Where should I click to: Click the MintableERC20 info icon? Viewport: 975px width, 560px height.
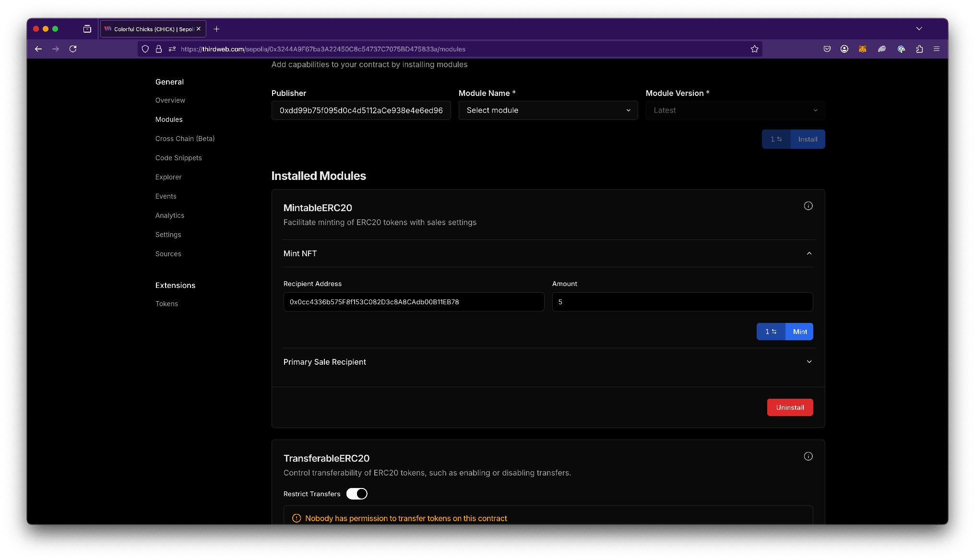[x=808, y=206]
